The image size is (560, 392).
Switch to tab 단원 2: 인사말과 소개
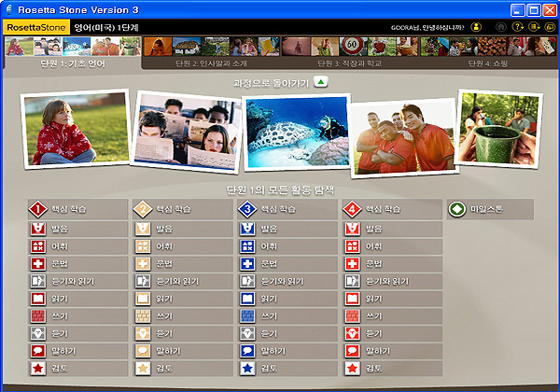click(212, 52)
